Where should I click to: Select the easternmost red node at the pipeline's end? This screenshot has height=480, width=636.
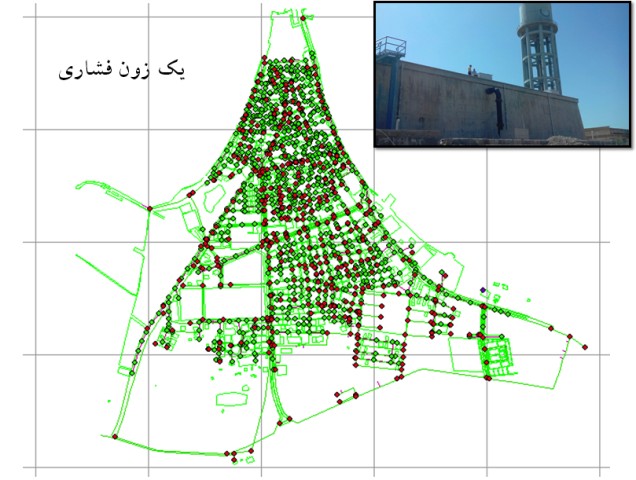(585, 347)
